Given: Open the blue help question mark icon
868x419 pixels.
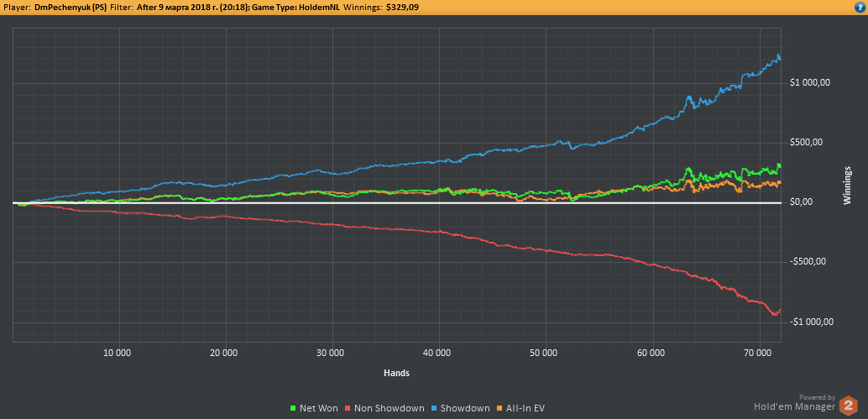Looking at the screenshot, I should (x=860, y=6).
